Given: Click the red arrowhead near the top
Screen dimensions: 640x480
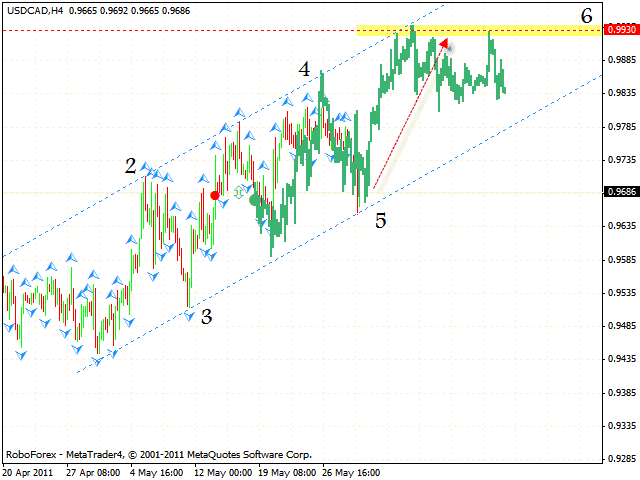Looking at the screenshot, I should point(442,43).
